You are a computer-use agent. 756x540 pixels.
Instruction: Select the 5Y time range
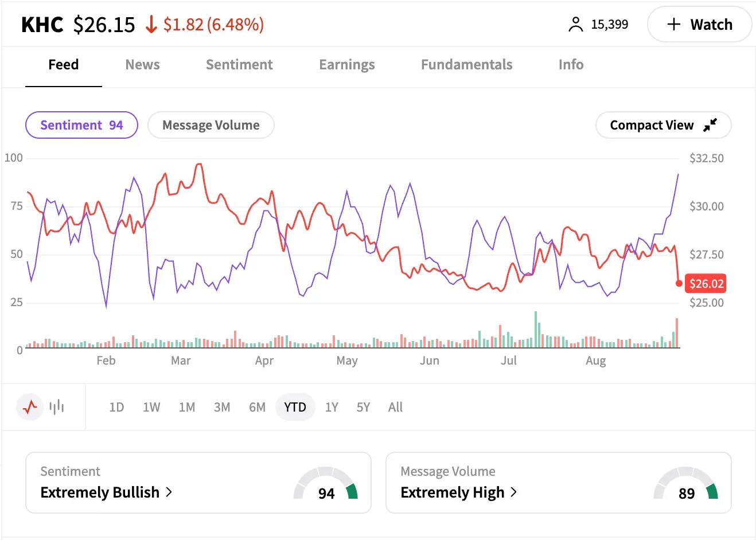coord(363,407)
